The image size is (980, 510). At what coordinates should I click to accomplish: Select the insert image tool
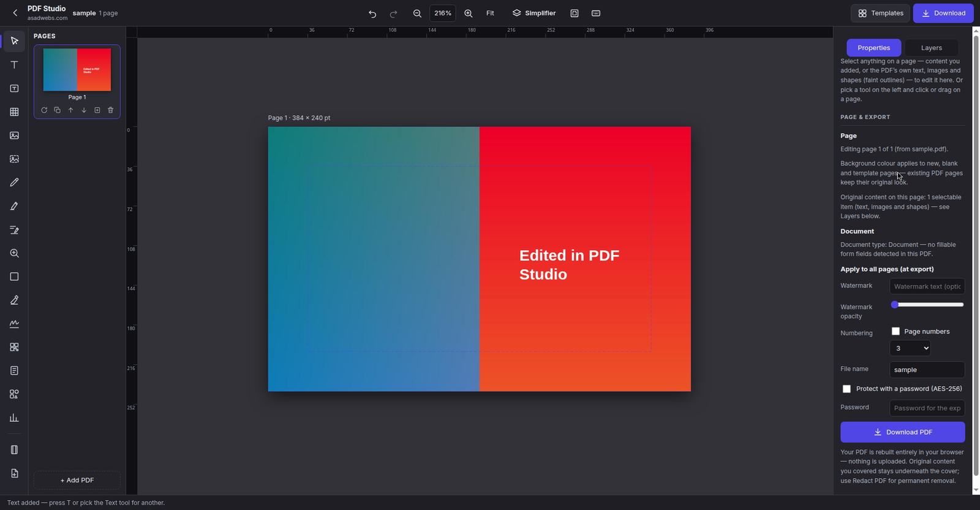click(x=14, y=135)
